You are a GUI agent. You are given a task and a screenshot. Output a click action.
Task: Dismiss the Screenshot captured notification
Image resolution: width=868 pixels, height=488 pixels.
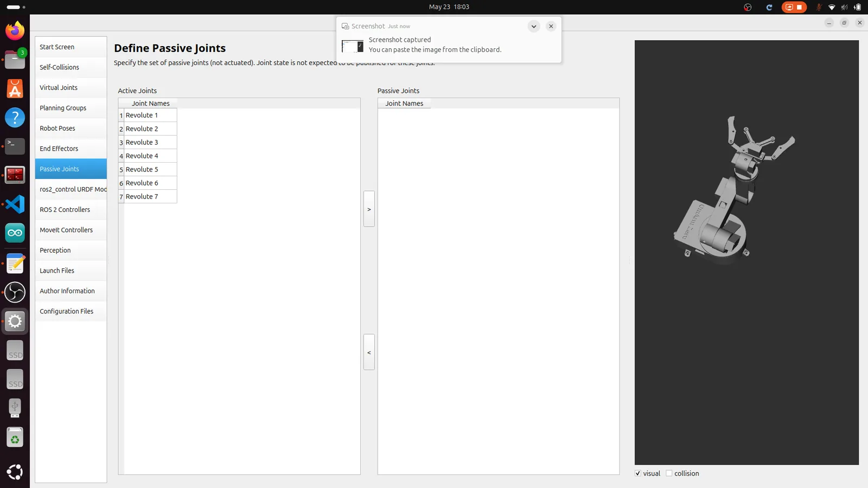click(551, 26)
